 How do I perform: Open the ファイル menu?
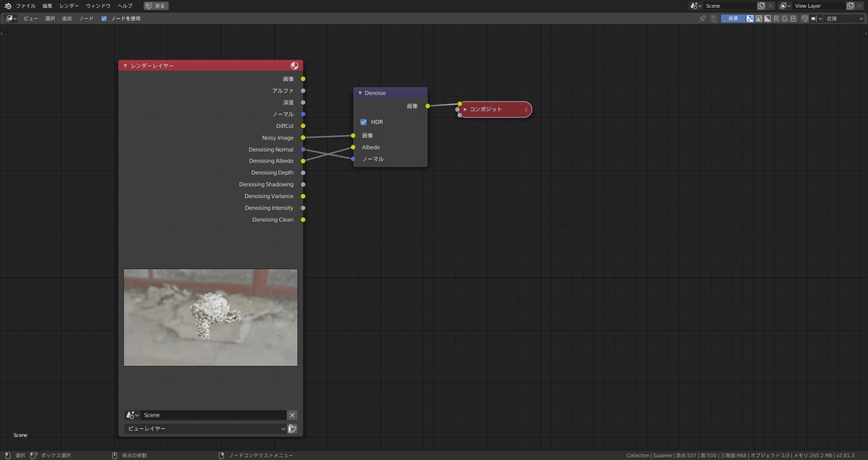click(x=26, y=5)
